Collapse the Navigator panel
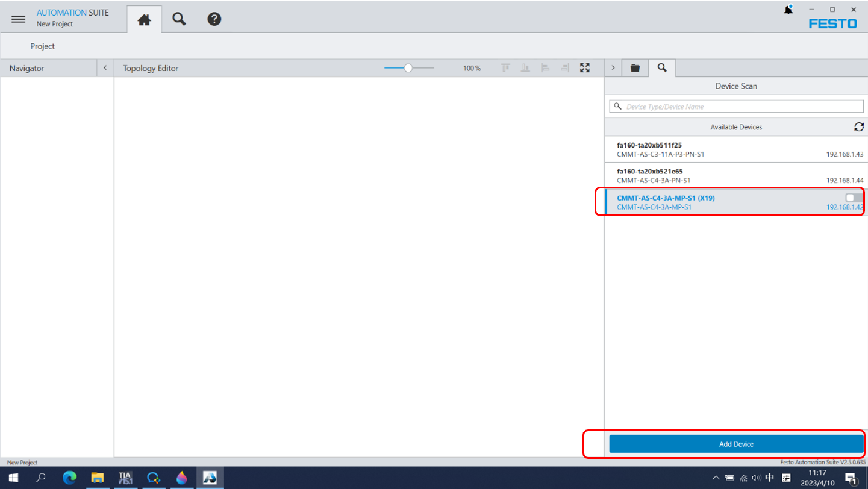This screenshot has width=868, height=489. [105, 68]
